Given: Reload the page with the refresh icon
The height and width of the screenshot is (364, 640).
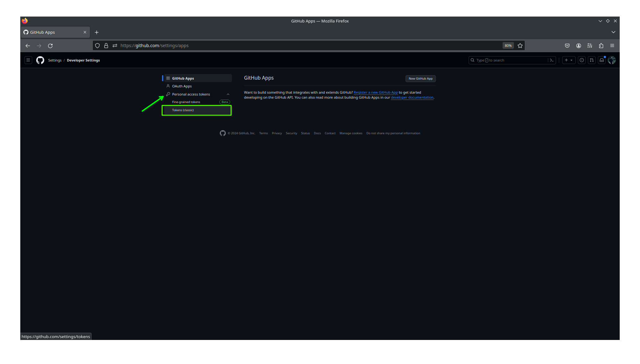Looking at the screenshot, I should pyautogui.click(x=50, y=46).
